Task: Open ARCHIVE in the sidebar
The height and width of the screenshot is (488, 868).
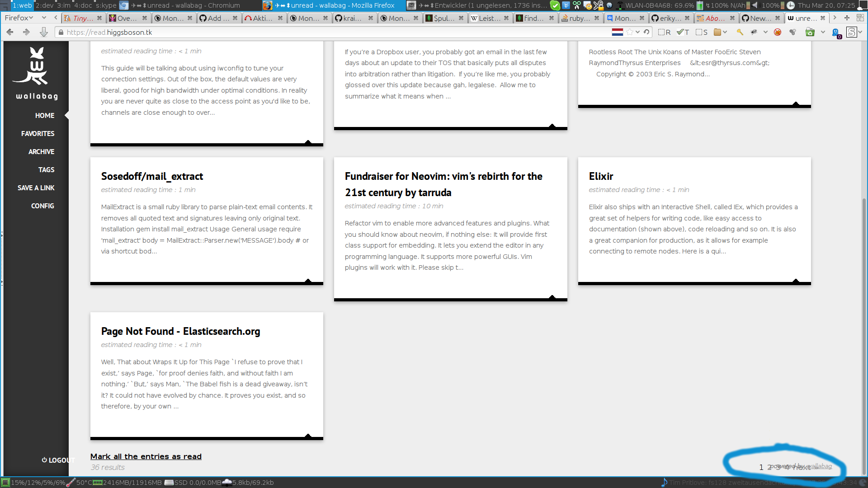Action: coord(41,152)
